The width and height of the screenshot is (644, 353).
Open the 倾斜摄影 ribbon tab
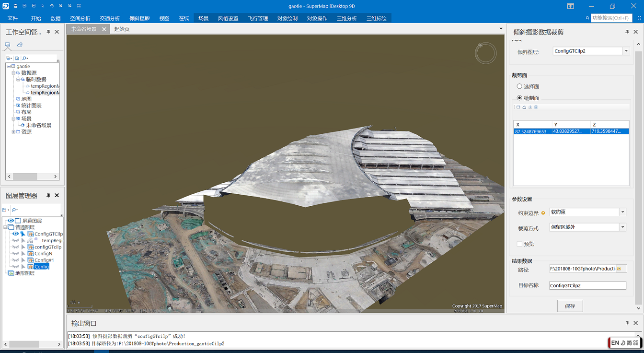[x=139, y=18]
